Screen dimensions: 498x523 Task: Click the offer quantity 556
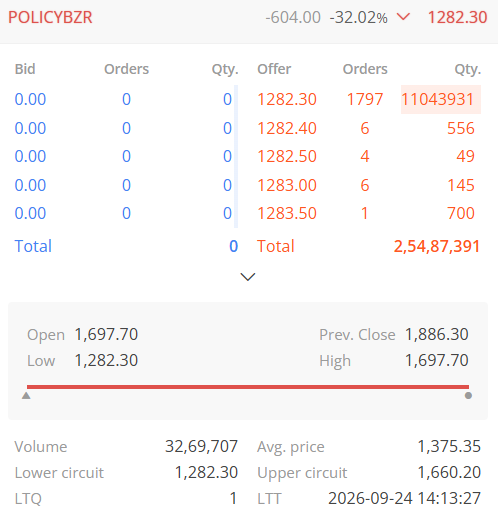[461, 128]
